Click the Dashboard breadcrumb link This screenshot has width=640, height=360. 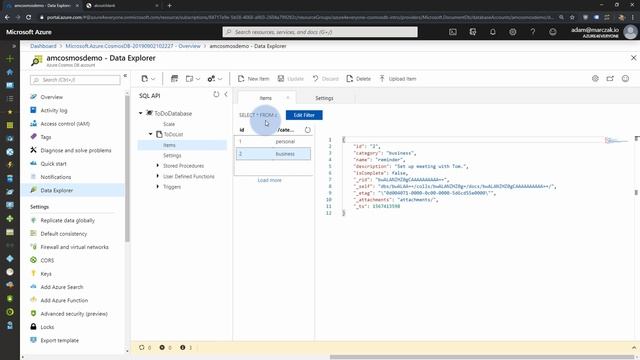(x=43, y=46)
